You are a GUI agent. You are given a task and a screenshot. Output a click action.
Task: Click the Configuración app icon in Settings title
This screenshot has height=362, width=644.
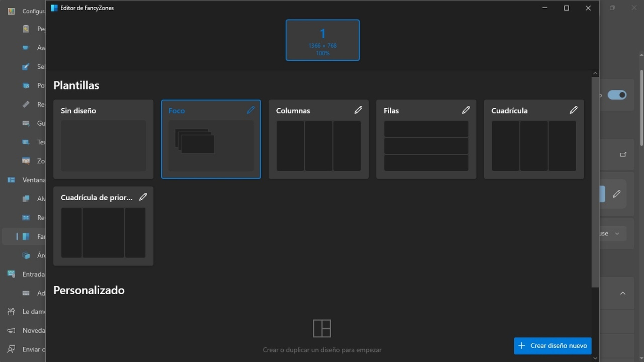(x=11, y=11)
